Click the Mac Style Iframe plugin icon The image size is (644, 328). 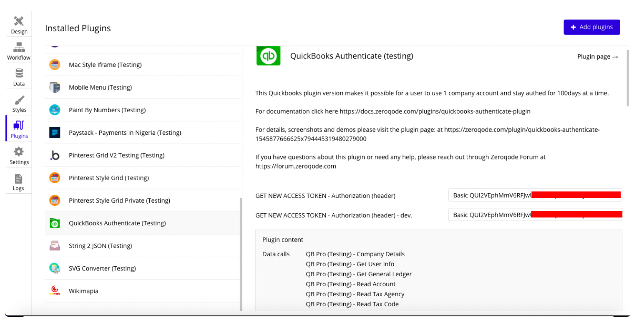click(x=55, y=65)
